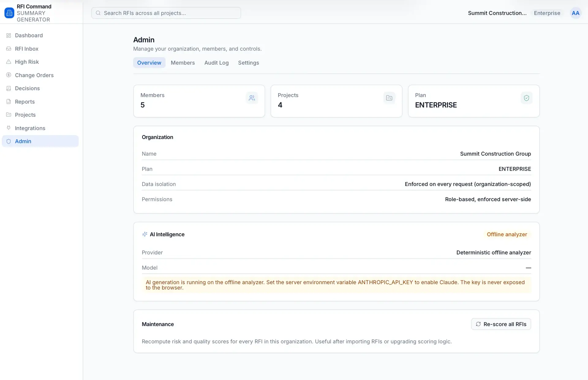Click the Integrations plug icon
588x380 pixels.
(9, 128)
